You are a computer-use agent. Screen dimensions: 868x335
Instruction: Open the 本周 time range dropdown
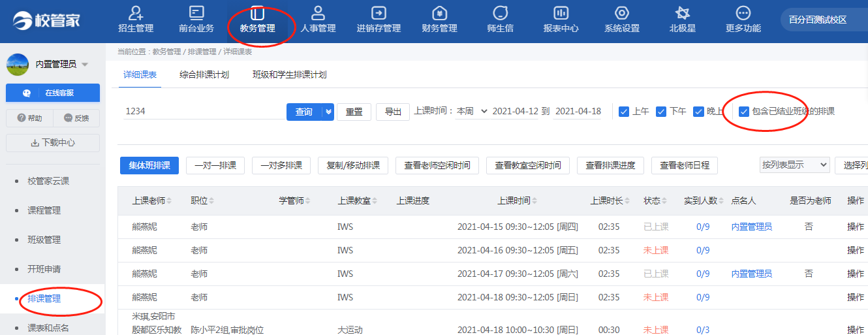click(x=473, y=112)
